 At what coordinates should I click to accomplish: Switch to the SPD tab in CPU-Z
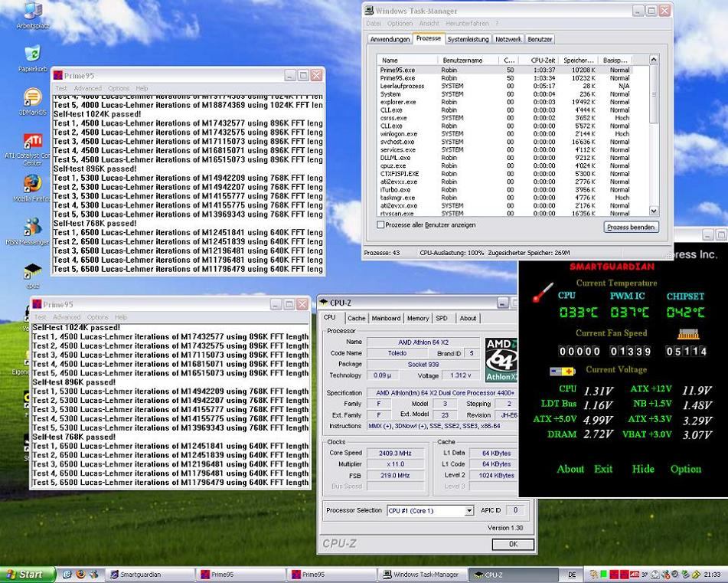point(442,318)
